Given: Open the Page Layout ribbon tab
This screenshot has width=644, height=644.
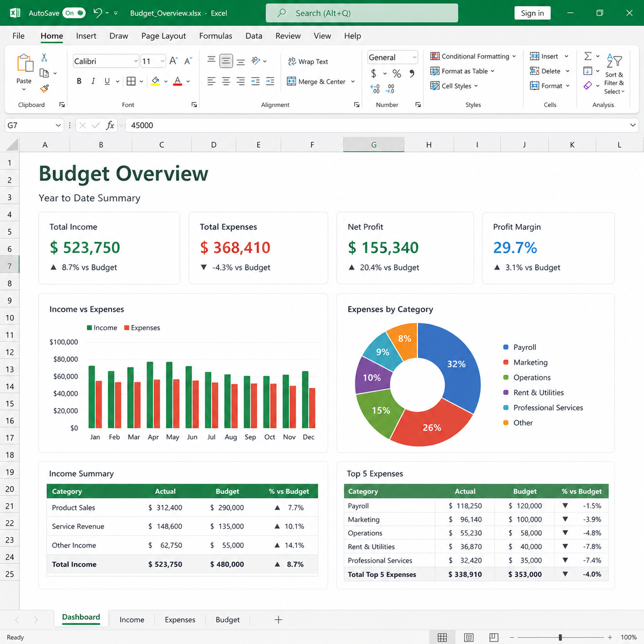Looking at the screenshot, I should pos(163,36).
